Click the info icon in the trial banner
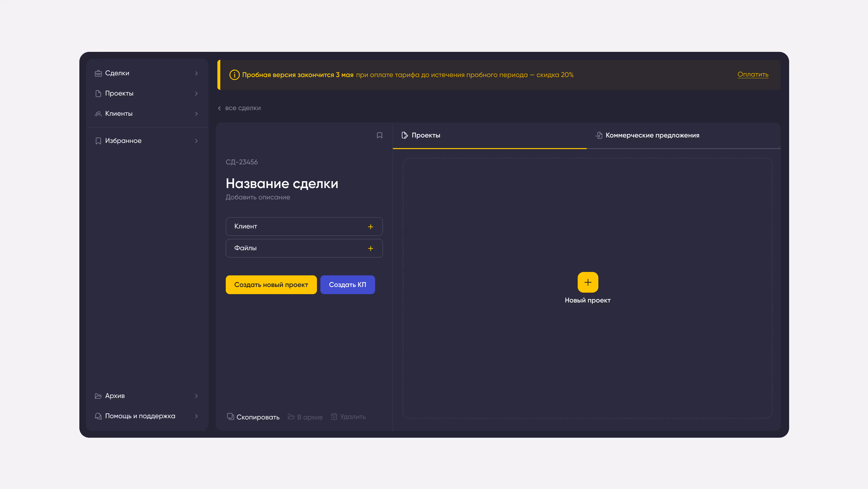 (234, 75)
